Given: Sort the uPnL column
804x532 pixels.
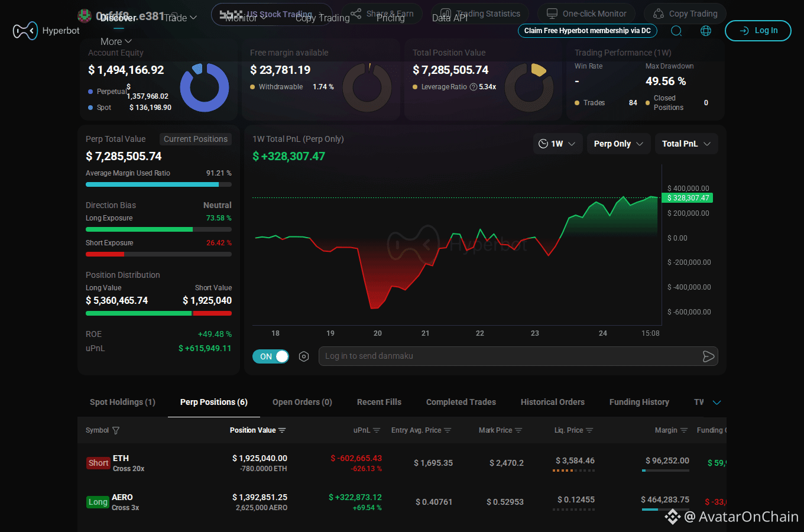Looking at the screenshot, I should (377, 430).
